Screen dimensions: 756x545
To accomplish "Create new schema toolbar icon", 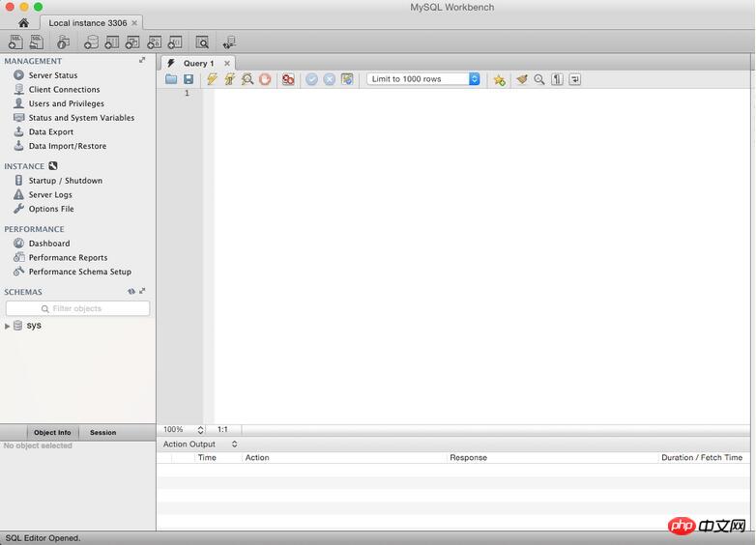I will coord(91,43).
